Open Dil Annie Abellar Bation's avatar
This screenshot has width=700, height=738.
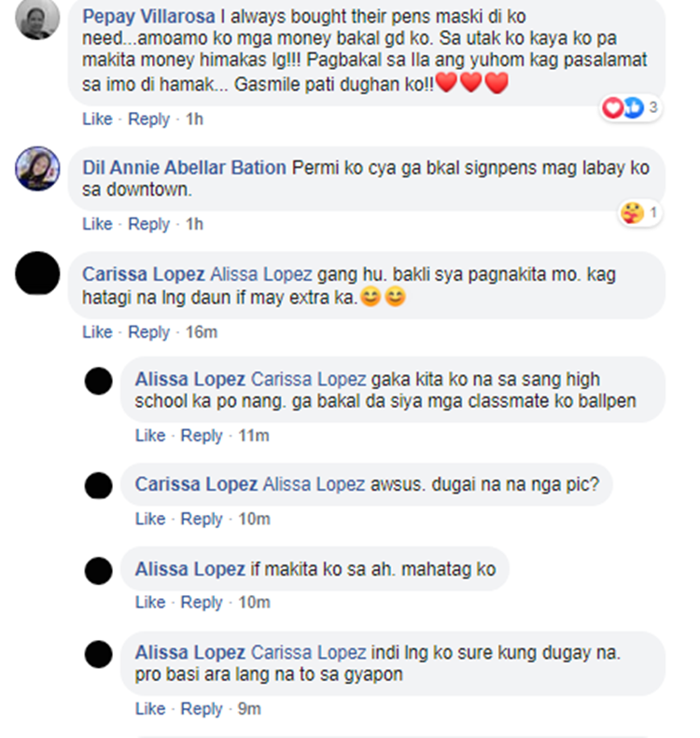coord(37,169)
